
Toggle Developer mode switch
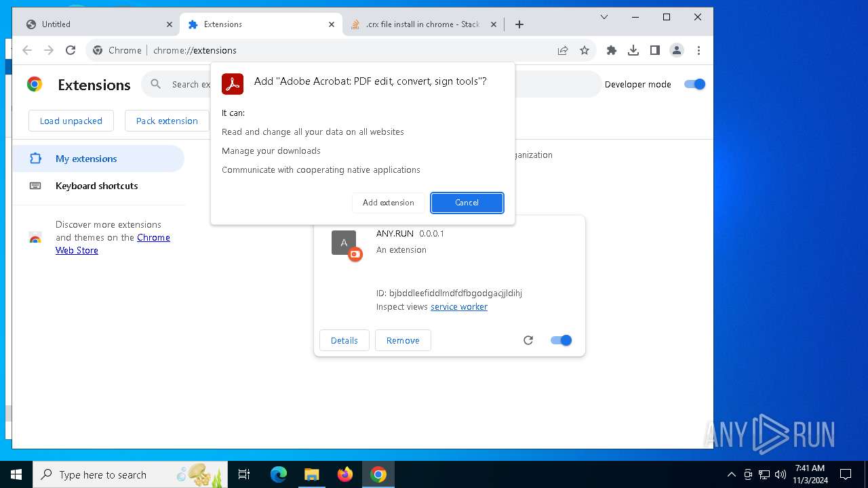[x=695, y=84]
